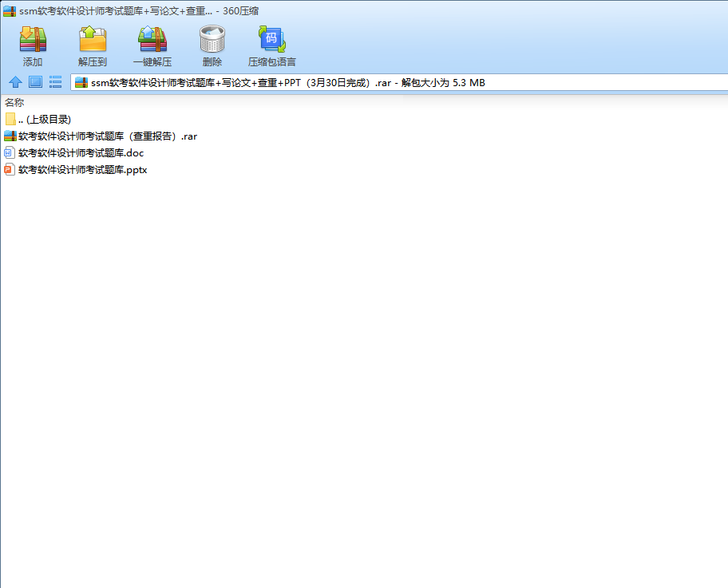The height and width of the screenshot is (588, 728).
Task: Go up one level with blue arrow
Action: (x=15, y=82)
